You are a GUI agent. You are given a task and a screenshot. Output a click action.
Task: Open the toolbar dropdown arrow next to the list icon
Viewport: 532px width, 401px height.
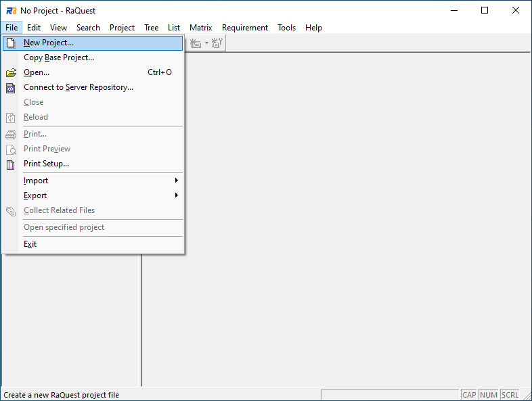[206, 43]
